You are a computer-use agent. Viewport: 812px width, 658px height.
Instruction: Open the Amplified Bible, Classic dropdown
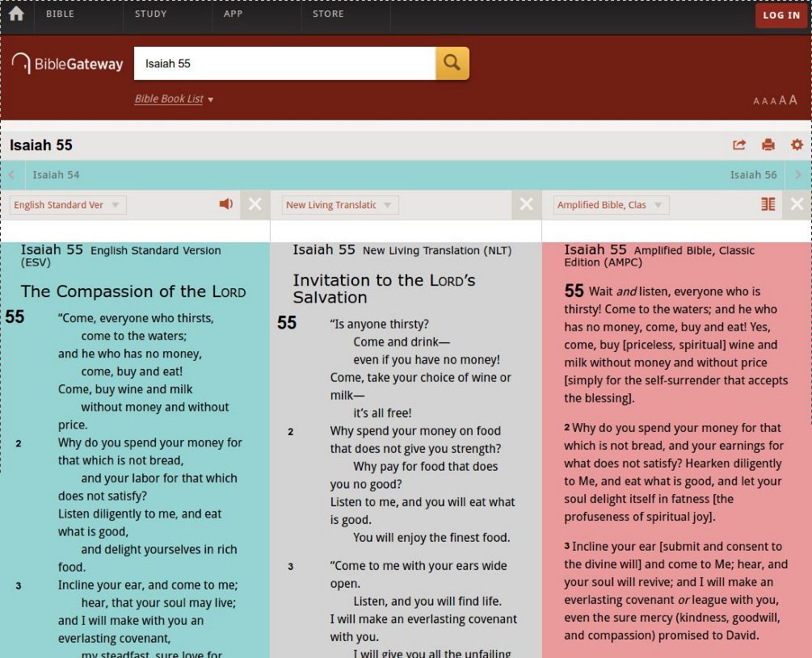(611, 205)
